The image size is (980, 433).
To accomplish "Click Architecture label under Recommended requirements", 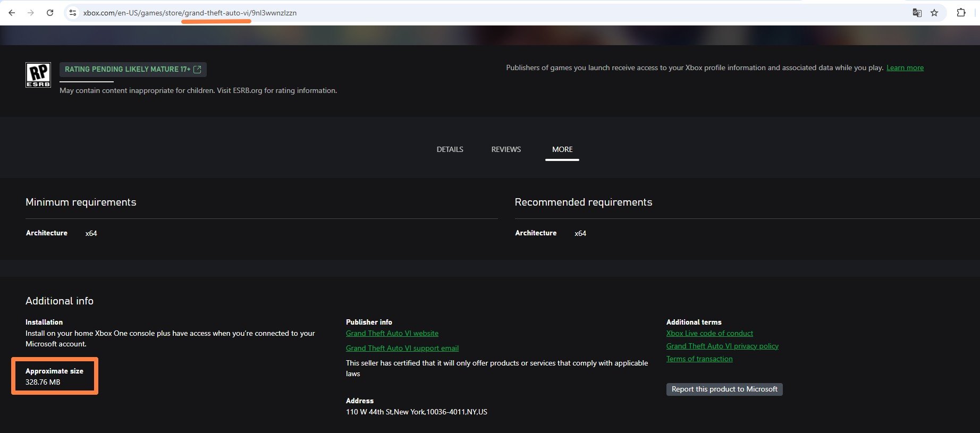I will [x=536, y=233].
